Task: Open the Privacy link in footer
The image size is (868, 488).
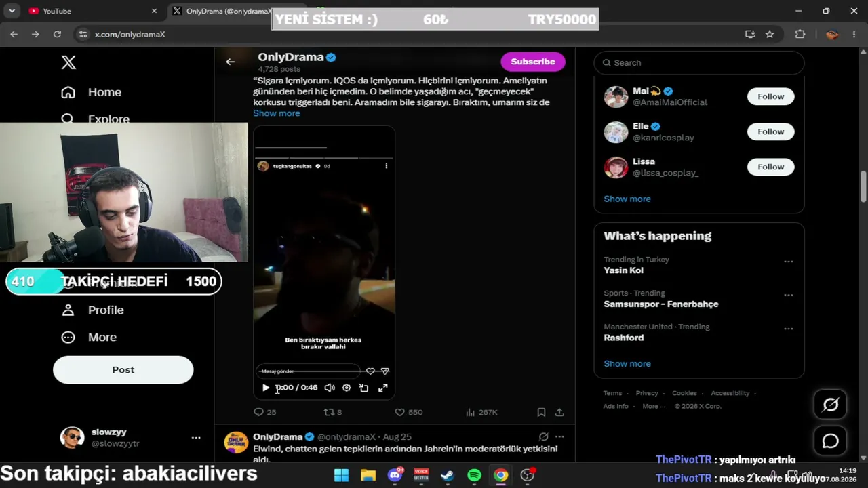Action: point(647,393)
